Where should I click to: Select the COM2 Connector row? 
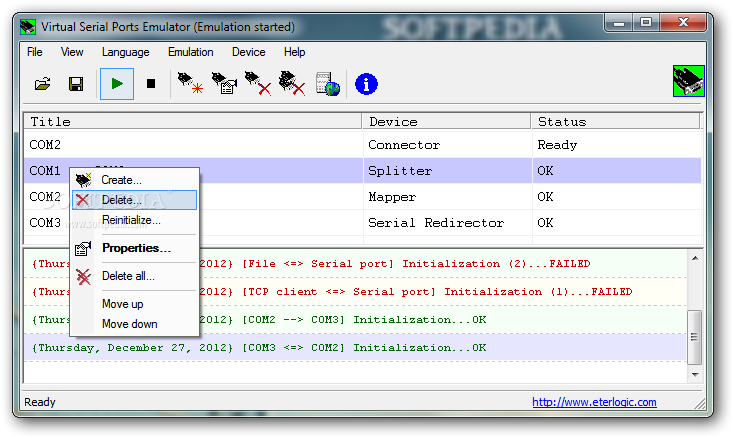[363, 145]
